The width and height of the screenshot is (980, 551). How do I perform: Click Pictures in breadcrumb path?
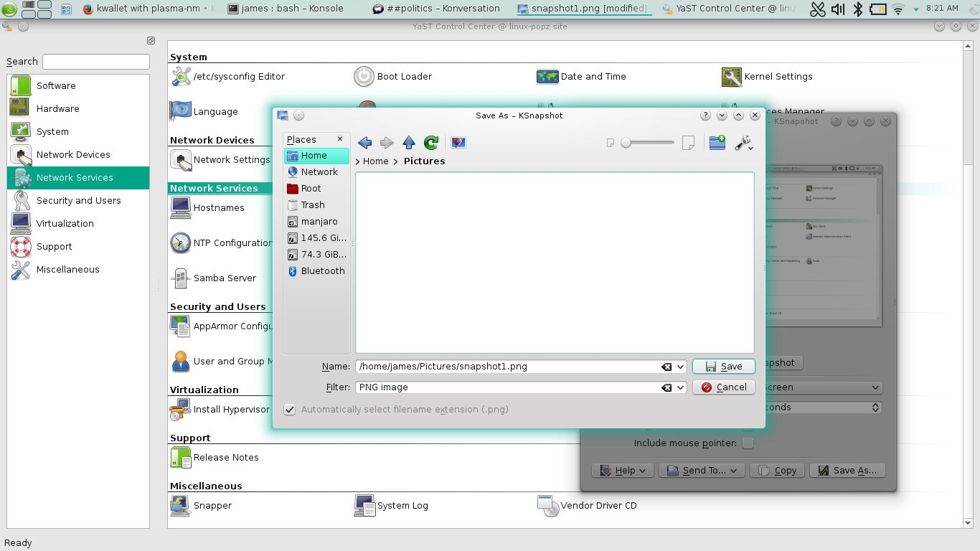coord(424,161)
